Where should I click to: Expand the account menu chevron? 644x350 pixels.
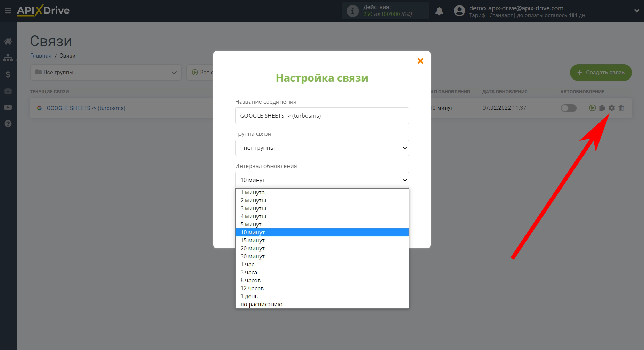(637, 11)
